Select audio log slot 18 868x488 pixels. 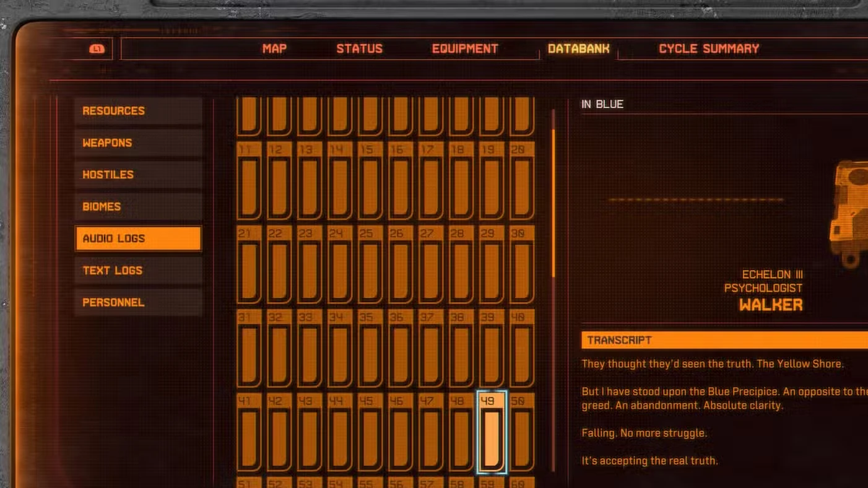461,181
